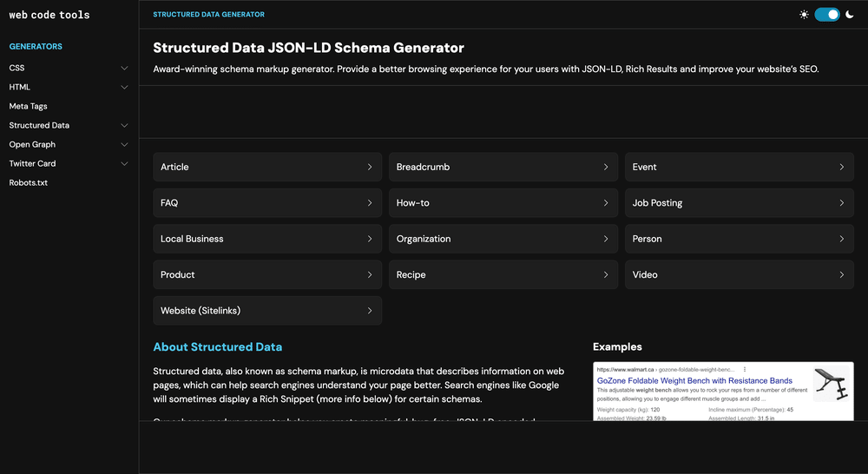The image size is (868, 474).
Task: Open the Job Posting schema generator
Action: click(740, 202)
